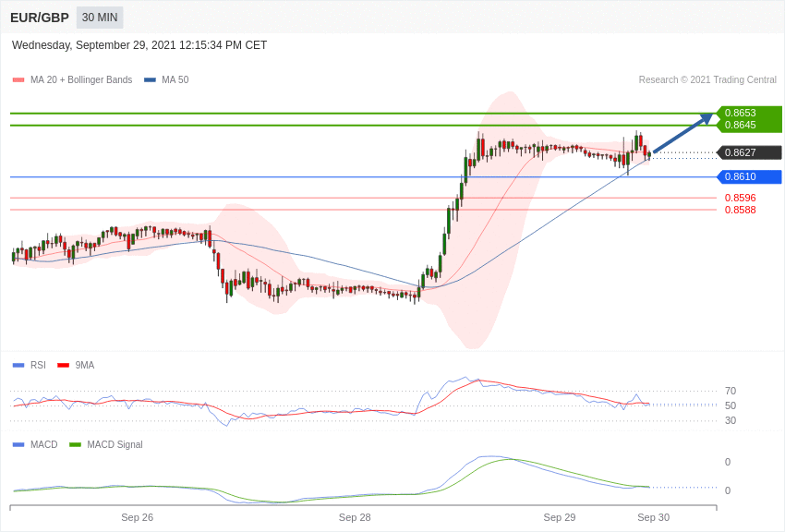
Task: Click the MA 20 + Bollinger Bands legend swatch
Action: pos(18,80)
